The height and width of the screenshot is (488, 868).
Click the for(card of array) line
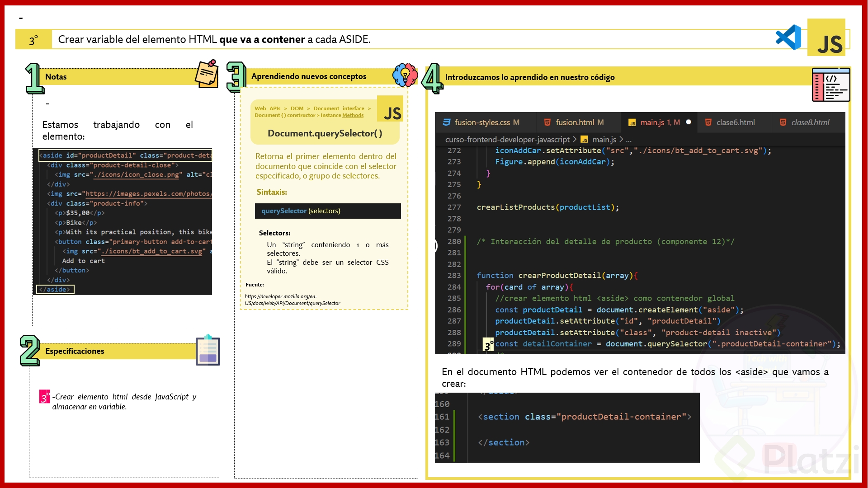point(529,287)
